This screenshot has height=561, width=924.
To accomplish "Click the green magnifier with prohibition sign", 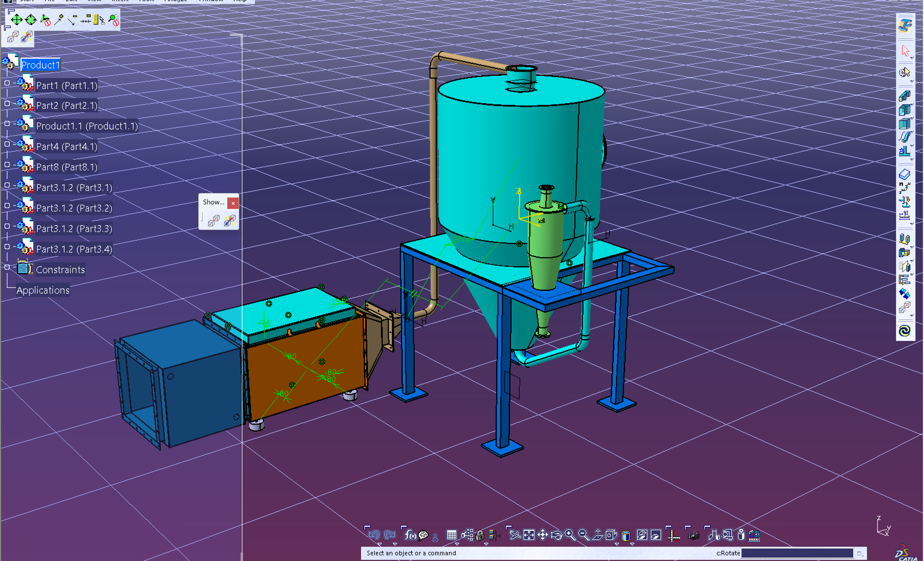I will [x=113, y=20].
